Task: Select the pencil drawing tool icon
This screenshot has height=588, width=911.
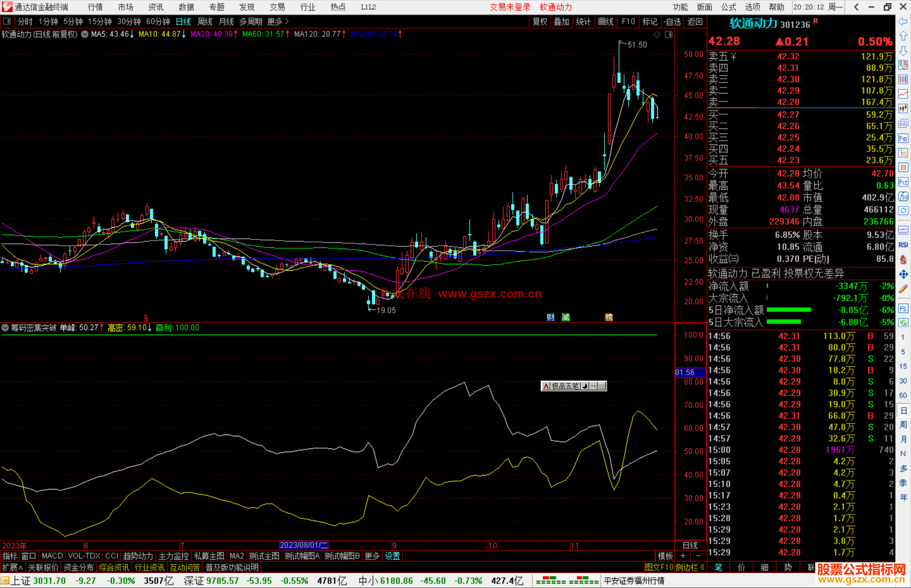Action: [x=903, y=289]
